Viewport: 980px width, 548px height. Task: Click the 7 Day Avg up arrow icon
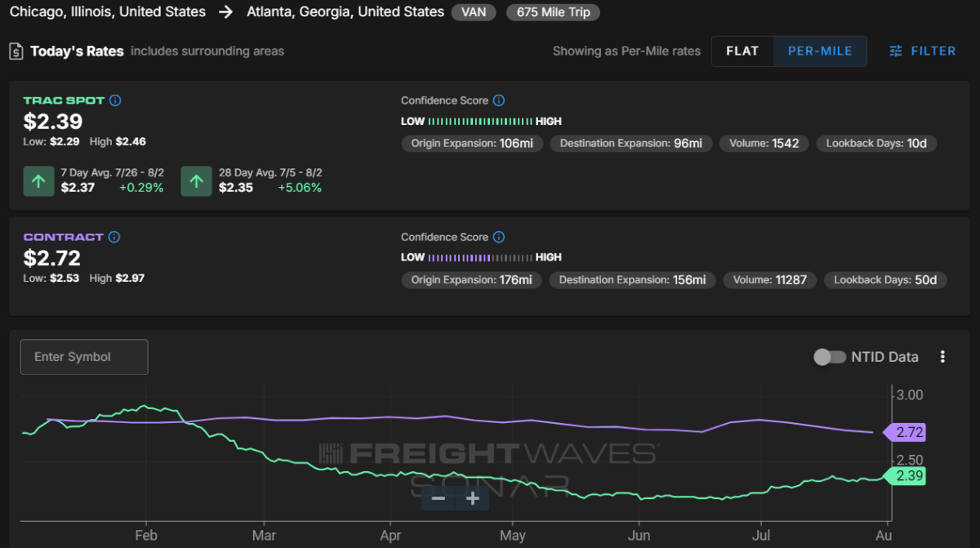38,181
